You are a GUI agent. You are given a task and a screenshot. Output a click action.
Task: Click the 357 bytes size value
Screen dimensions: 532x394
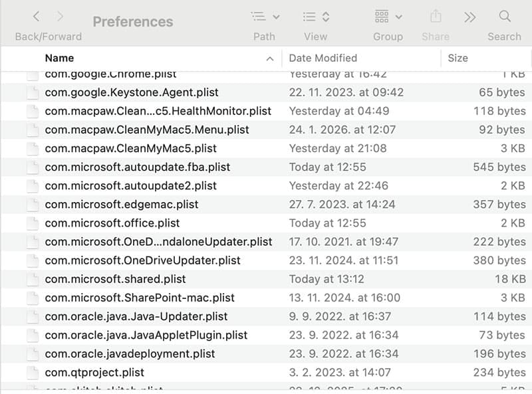coord(499,204)
